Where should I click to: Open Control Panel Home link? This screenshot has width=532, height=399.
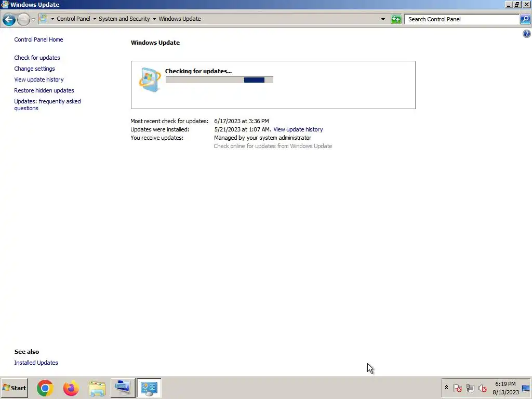tap(38, 39)
